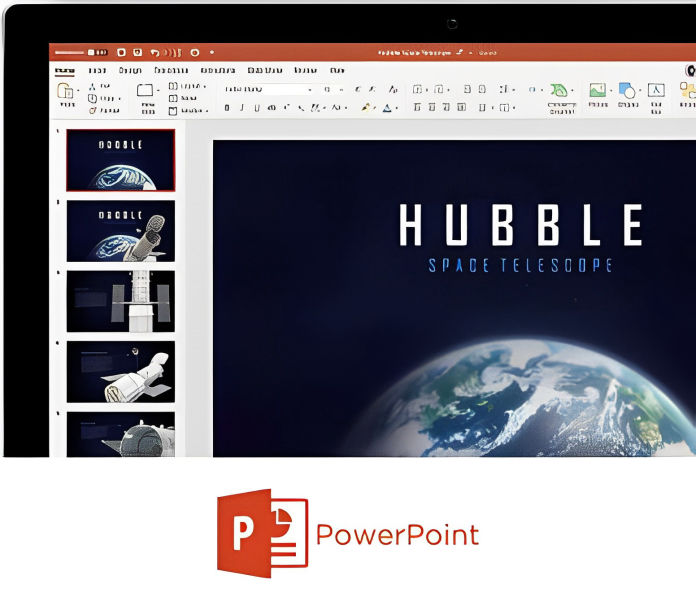Select slide 1 thumbnail with HUBBLE title
The height and width of the screenshot is (610, 696).
point(121,160)
